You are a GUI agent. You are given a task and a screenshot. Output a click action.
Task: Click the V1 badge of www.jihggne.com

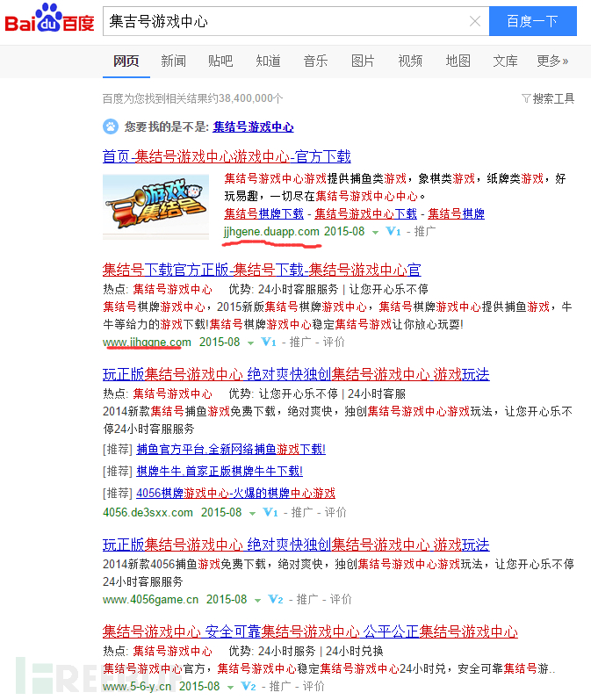269,343
